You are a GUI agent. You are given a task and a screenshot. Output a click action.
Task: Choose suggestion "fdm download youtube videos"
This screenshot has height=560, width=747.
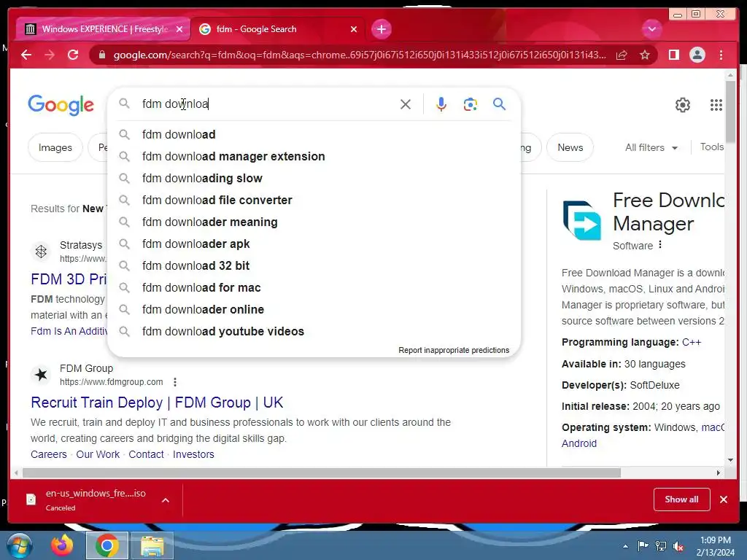coord(314,332)
